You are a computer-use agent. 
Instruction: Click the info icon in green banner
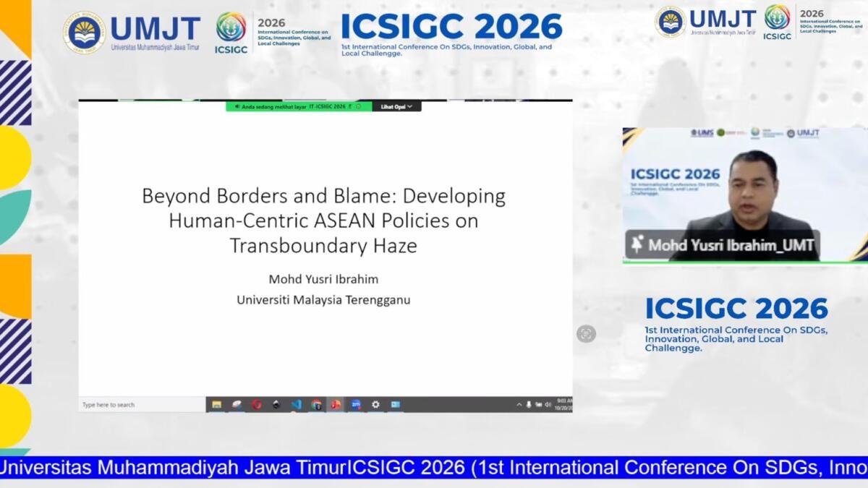[x=358, y=106]
